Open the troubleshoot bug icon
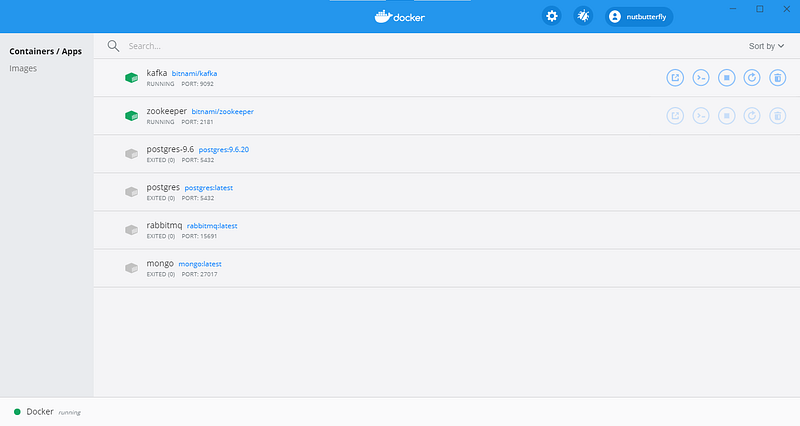 click(x=583, y=16)
